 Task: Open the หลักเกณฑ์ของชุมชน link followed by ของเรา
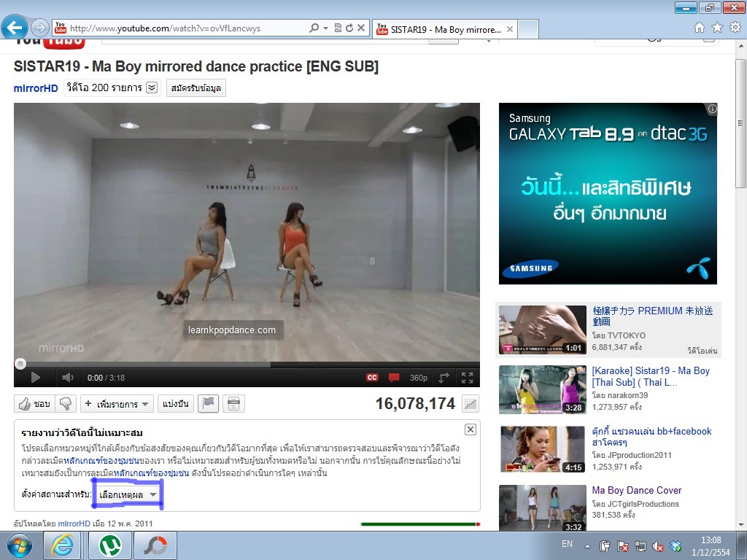click(x=101, y=461)
